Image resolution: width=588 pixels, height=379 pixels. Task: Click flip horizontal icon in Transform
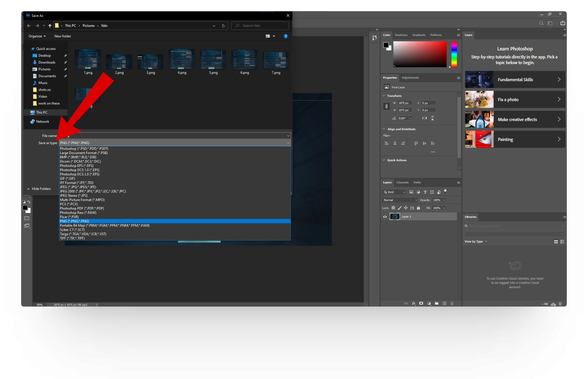tap(424, 118)
